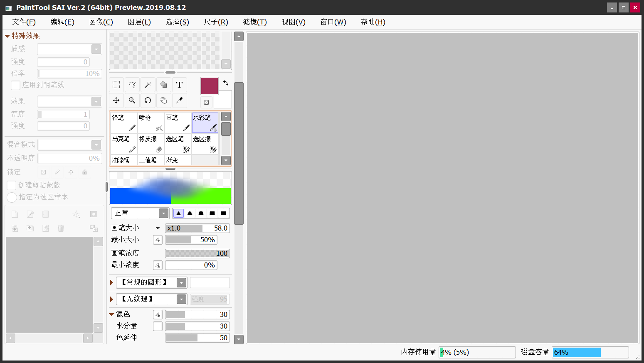The image size is (644, 363).
Task: Choose the 铅笔 pencil brush
Action: click(x=124, y=123)
